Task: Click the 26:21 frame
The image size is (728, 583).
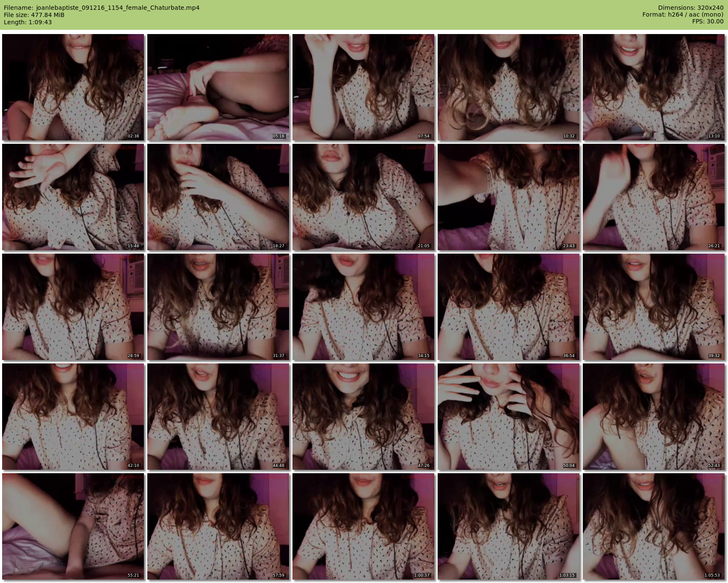Action: (654, 197)
